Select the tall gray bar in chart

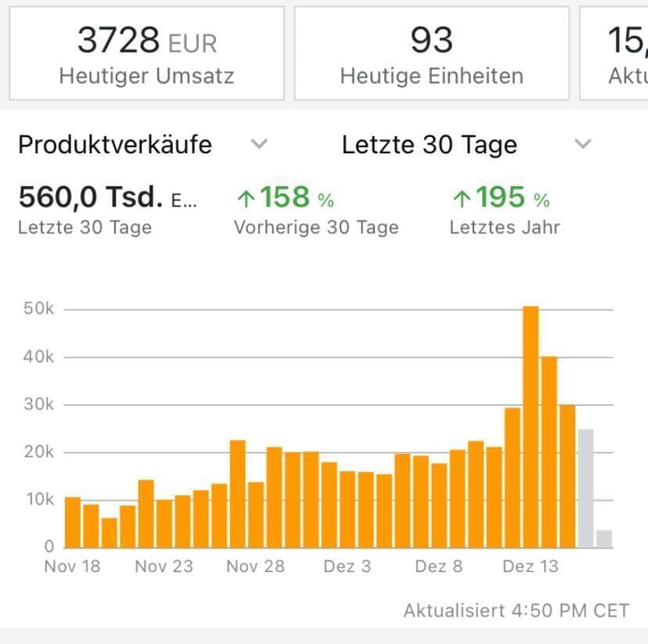tap(585, 488)
